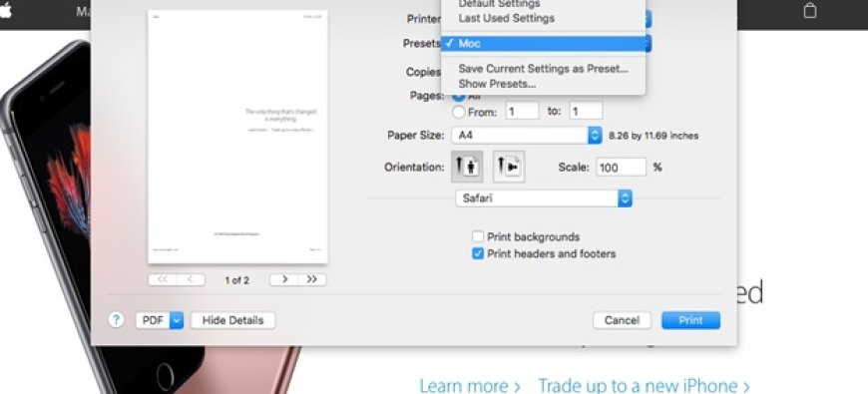Open the Paper Size A4 dropdown
Image resolution: width=868 pixels, height=394 pixels.
click(527, 136)
